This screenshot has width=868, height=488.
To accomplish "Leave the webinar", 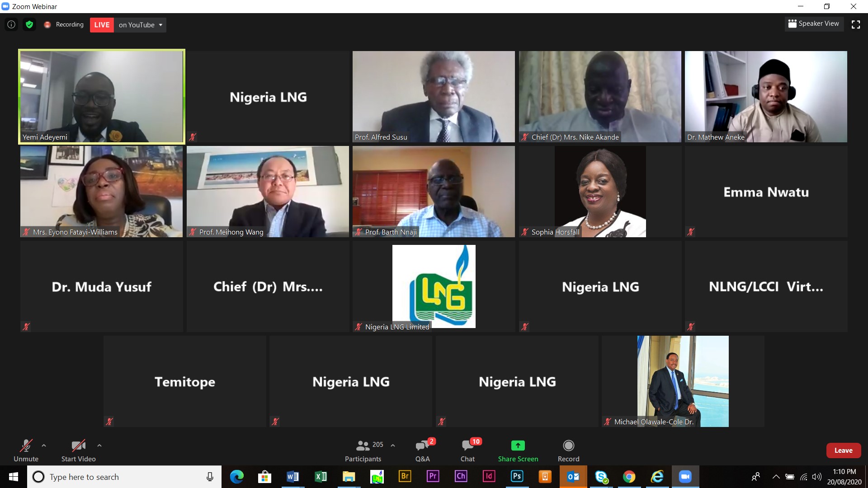I will pyautogui.click(x=844, y=450).
